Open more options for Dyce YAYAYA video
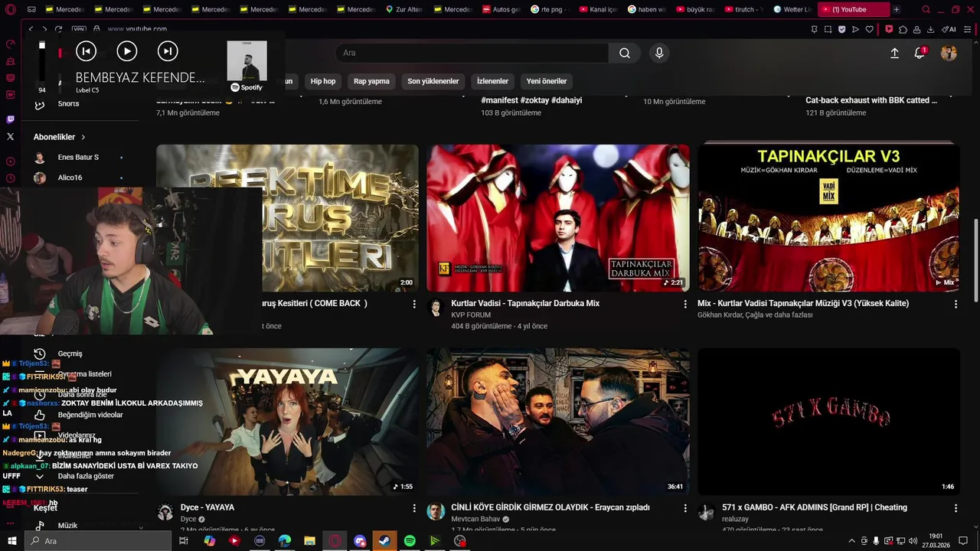This screenshot has height=551, width=980. tap(414, 507)
